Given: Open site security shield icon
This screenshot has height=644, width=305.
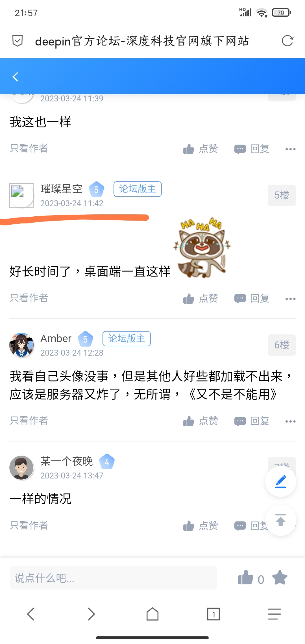Looking at the screenshot, I should [x=18, y=41].
